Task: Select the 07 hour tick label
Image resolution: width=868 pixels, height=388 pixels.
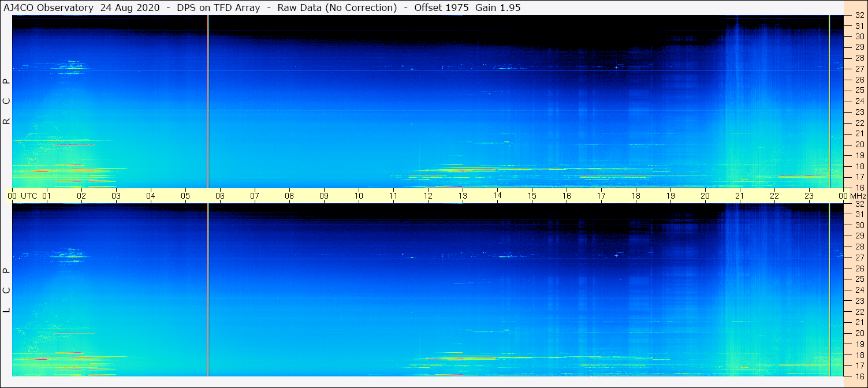Action: [255, 196]
